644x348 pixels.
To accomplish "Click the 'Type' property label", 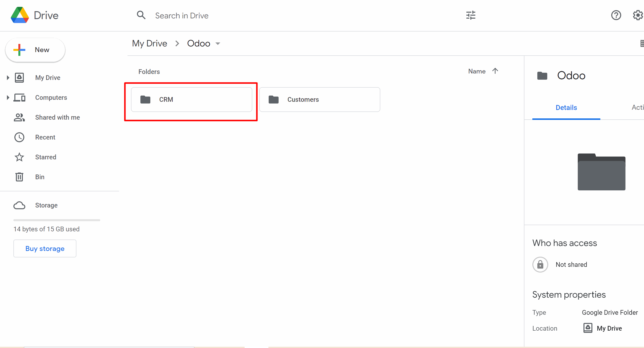I will [539, 312].
